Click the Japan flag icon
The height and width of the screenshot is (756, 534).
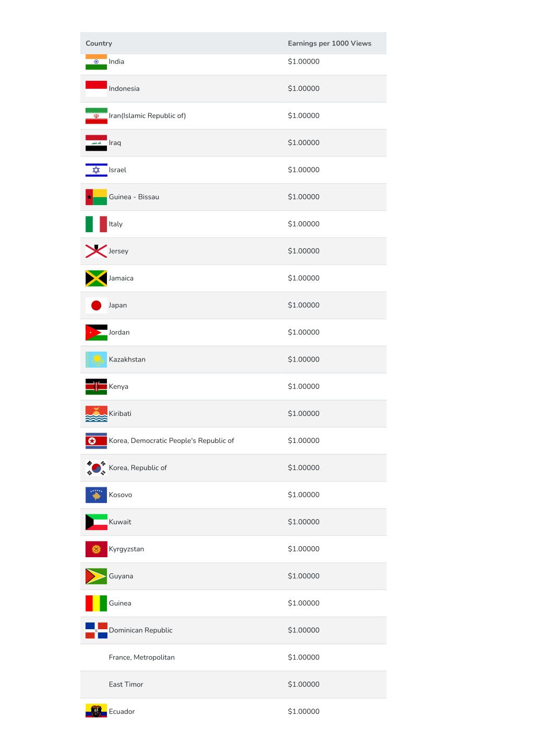click(x=96, y=306)
